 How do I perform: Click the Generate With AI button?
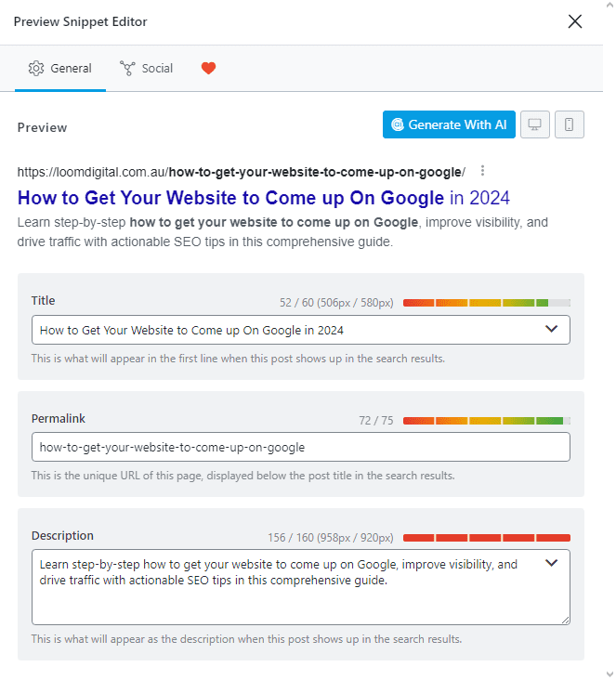pos(449,124)
